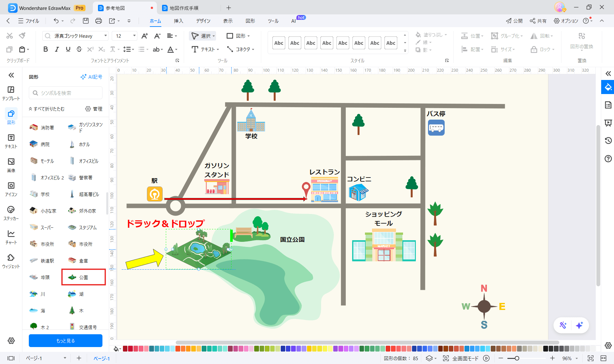The image size is (614, 364).
Task: Click the もっと見る button
Action: 66,341
